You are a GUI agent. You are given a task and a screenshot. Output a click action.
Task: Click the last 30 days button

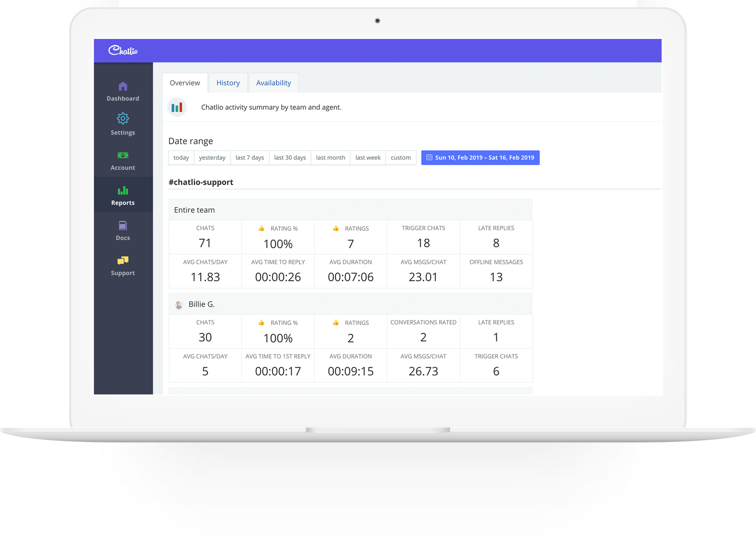pos(289,157)
